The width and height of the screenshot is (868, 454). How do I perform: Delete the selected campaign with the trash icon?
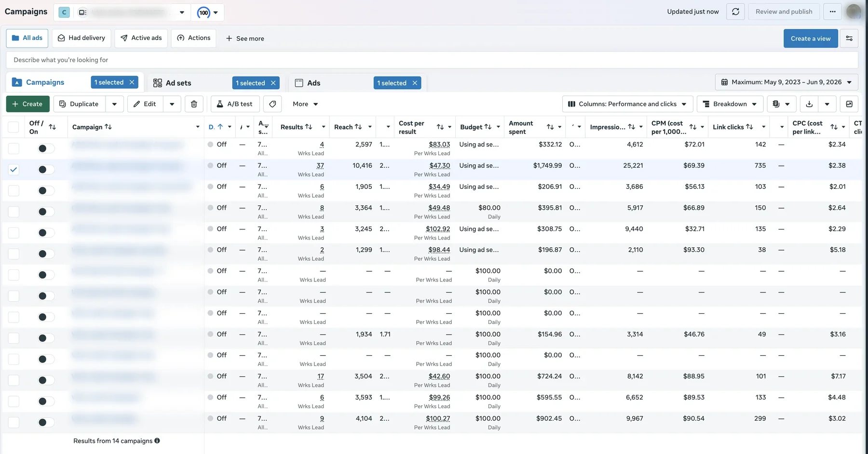point(194,104)
